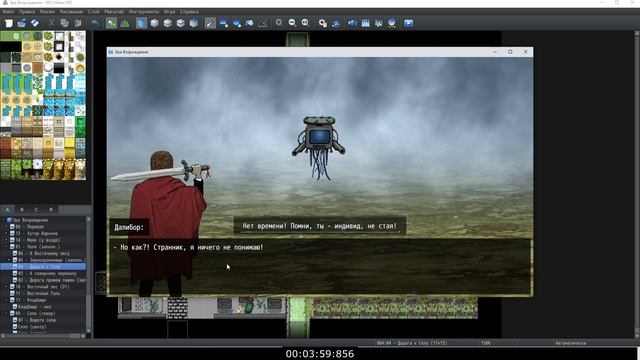Open the Файл menu

(x=8, y=12)
